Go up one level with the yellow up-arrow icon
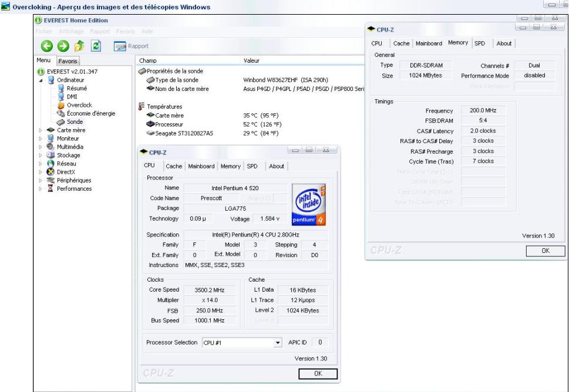Image resolution: width=569 pixels, height=392 pixels. 79,46
